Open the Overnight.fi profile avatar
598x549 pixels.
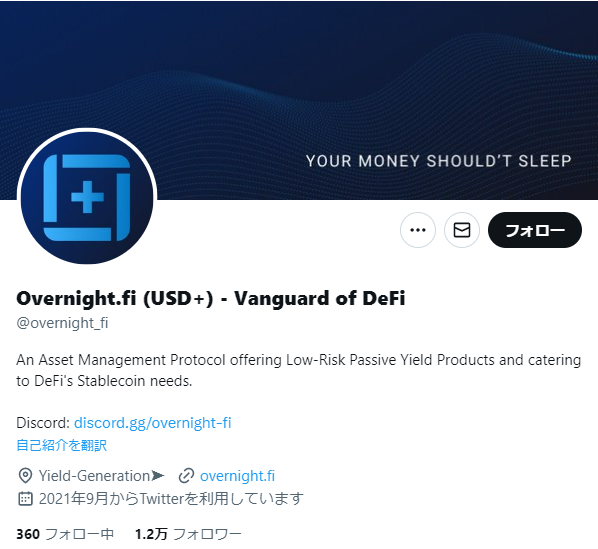[x=87, y=197]
